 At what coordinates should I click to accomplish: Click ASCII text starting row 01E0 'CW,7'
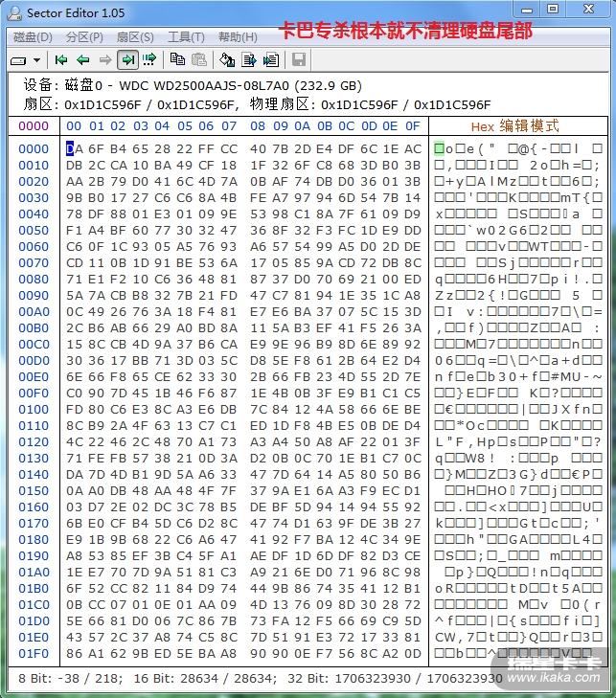pyautogui.click(x=454, y=637)
